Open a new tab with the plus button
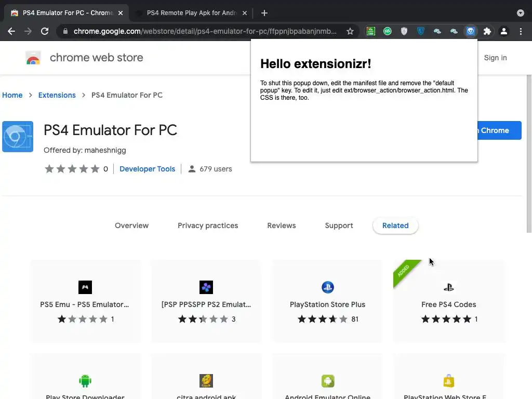This screenshot has height=399, width=532. [264, 13]
